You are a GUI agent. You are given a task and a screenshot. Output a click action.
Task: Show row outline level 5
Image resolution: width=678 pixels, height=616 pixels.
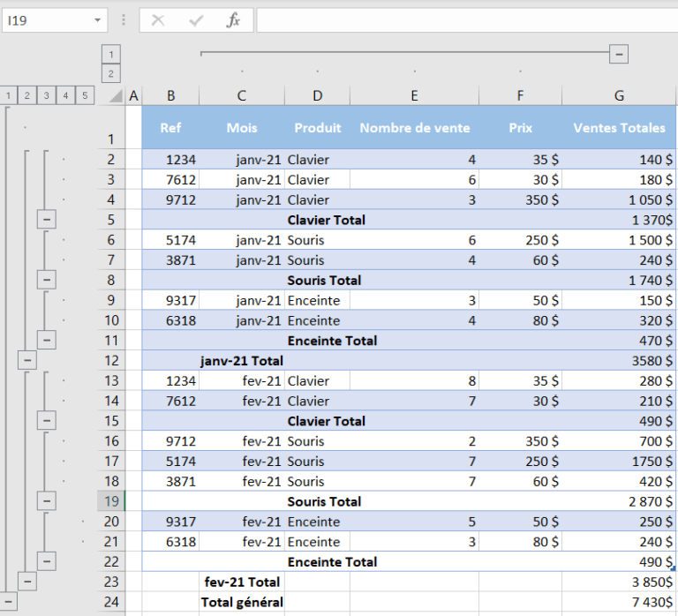coord(85,95)
